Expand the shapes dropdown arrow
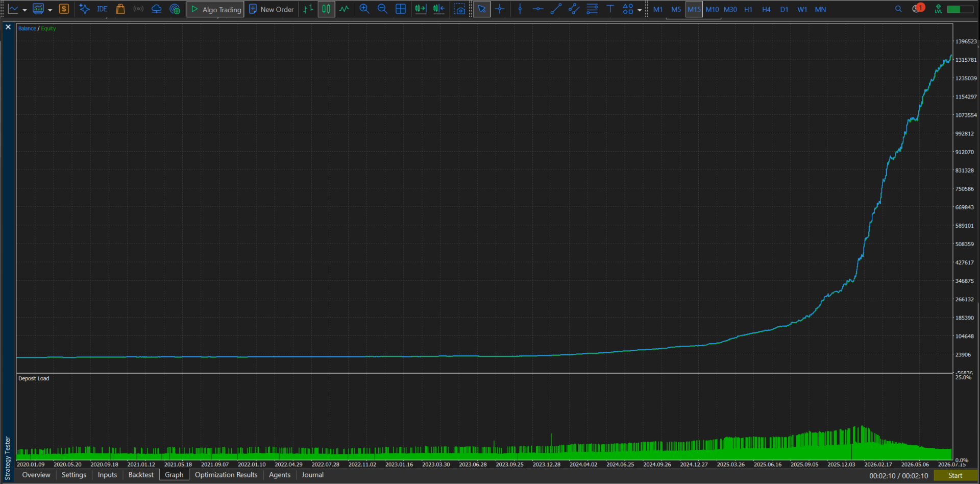Image resolution: width=980 pixels, height=484 pixels. 640,10
